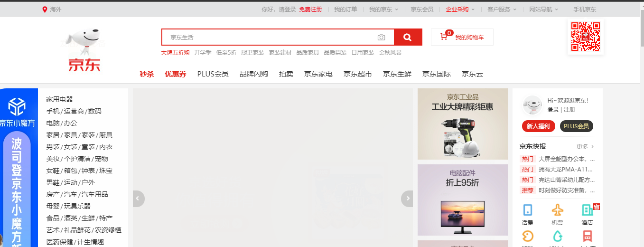This screenshot has height=247, width=644.
Task: Click the JD dog logo
Action: (x=84, y=50)
